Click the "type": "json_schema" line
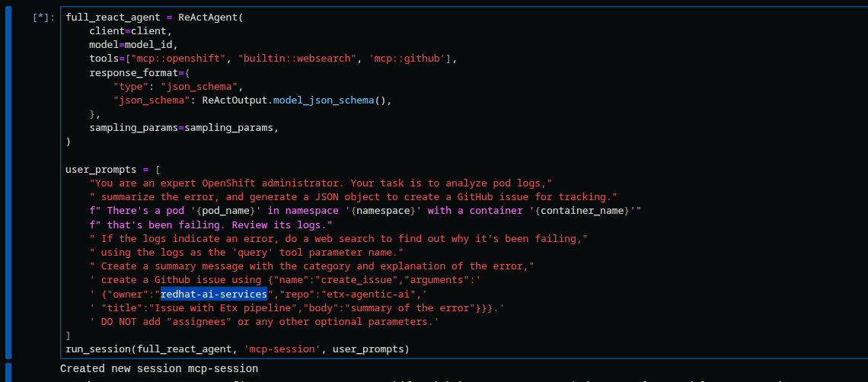The image size is (868, 382). tap(178, 86)
